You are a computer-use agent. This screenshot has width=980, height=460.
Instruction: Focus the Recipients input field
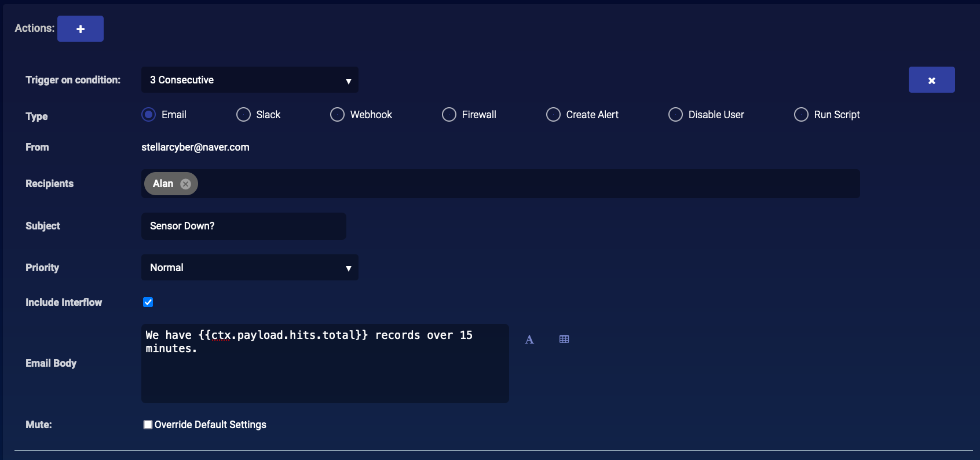[521, 184]
